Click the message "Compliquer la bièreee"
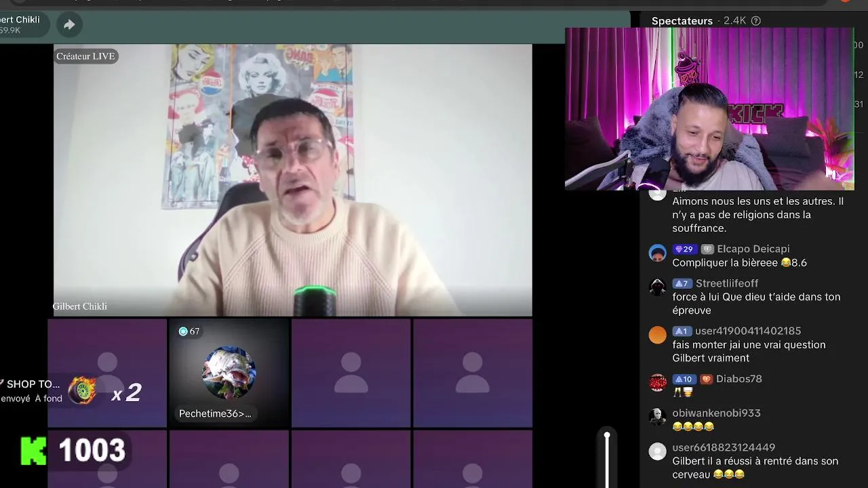The width and height of the screenshot is (868, 488). click(x=739, y=263)
